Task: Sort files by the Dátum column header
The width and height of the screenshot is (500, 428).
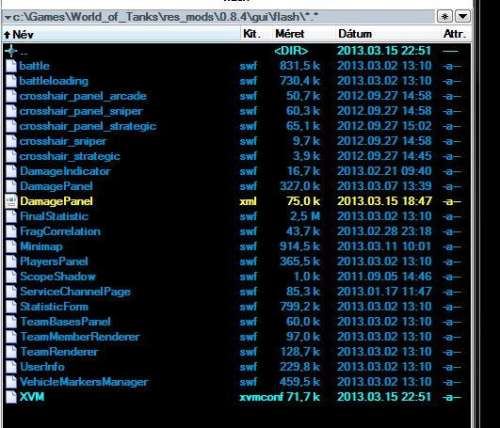Action: click(x=355, y=34)
